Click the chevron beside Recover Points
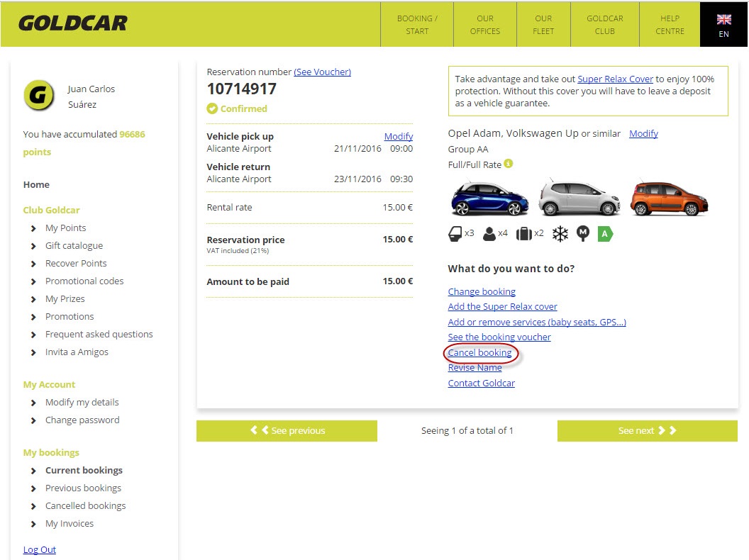 33,264
